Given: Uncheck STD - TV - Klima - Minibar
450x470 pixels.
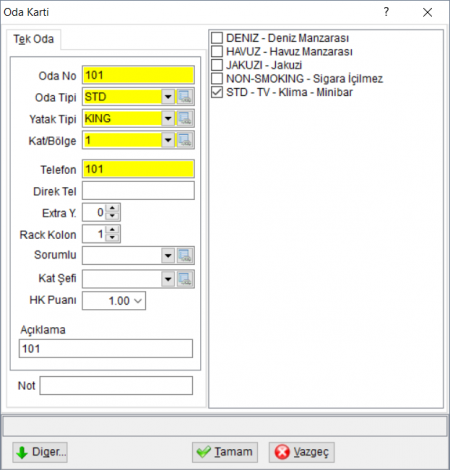Looking at the screenshot, I should pyautogui.click(x=217, y=92).
